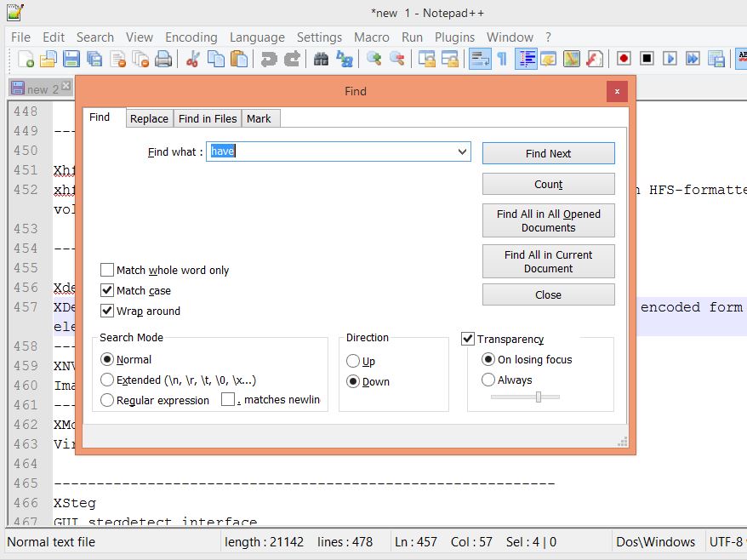
Task: Open the Encoding menu
Action: pos(191,37)
